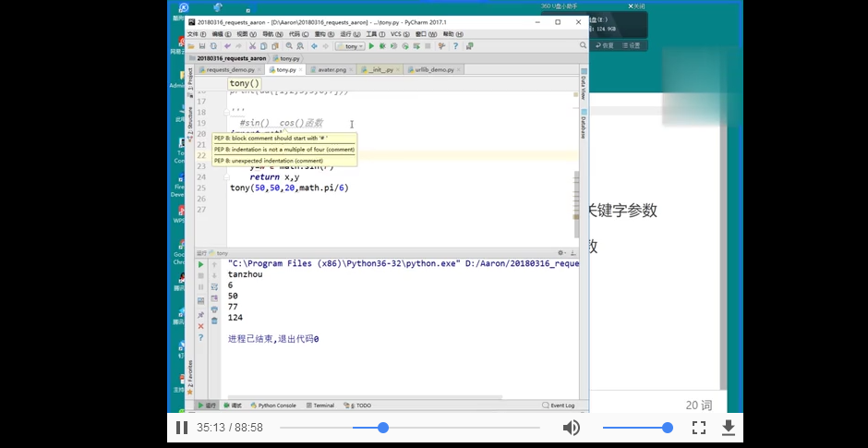This screenshot has width=868, height=448.
Task: Switch to the __init__.py editor tab
Action: [x=378, y=70]
